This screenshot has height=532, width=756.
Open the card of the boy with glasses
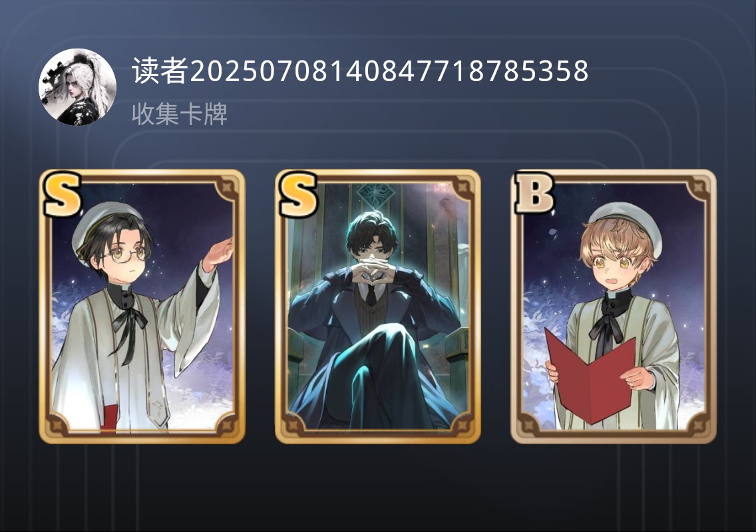pyautogui.click(x=142, y=307)
